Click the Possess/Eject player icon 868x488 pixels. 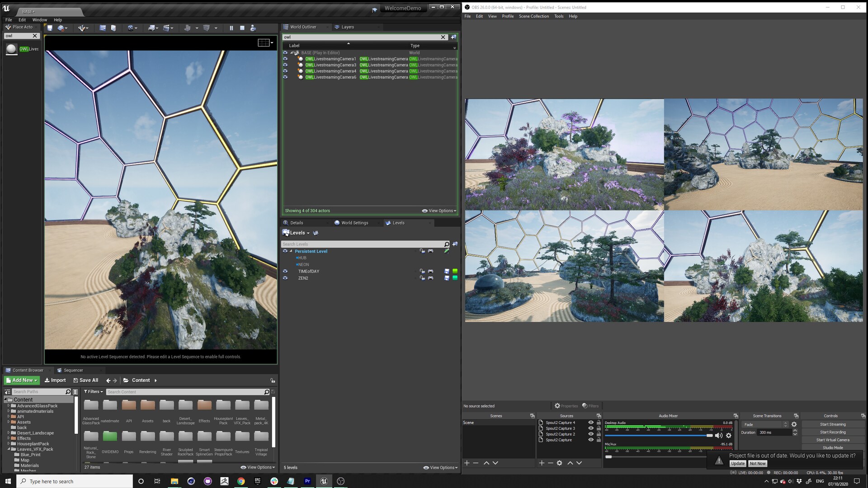tap(253, 28)
